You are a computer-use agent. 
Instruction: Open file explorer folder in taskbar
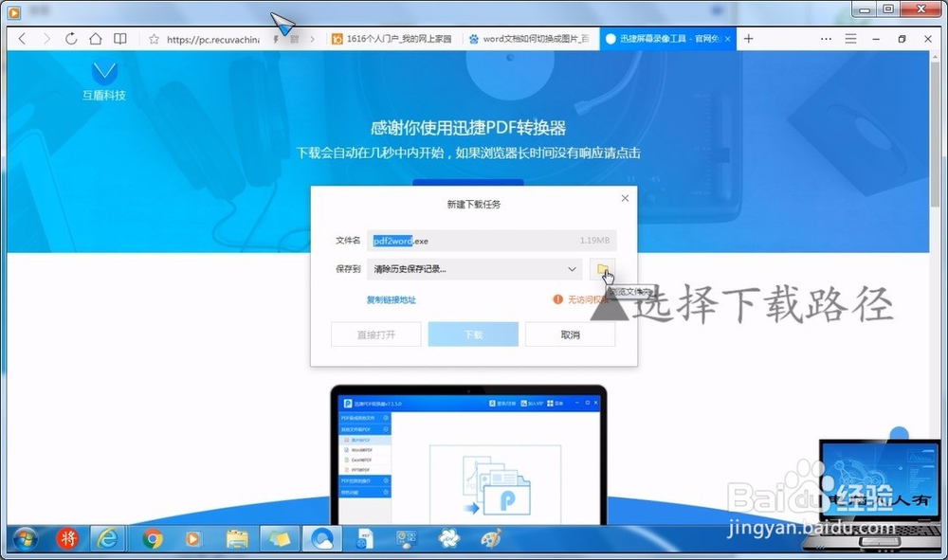(x=237, y=538)
